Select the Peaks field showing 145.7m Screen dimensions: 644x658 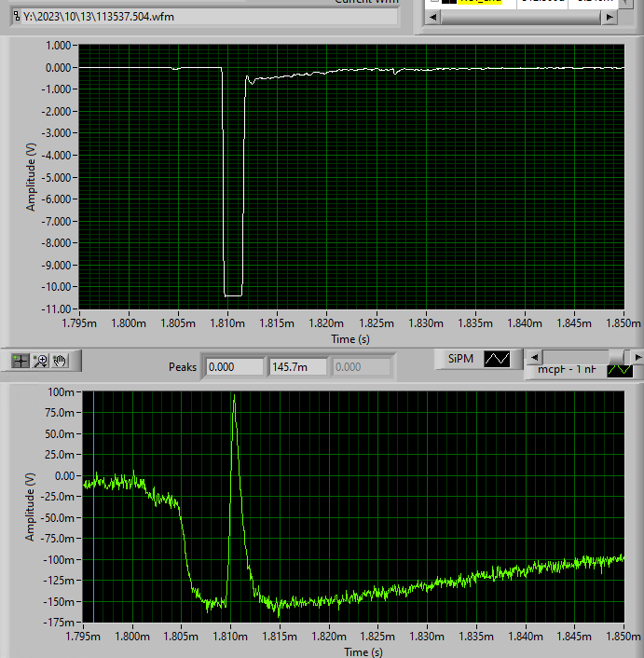297,367
